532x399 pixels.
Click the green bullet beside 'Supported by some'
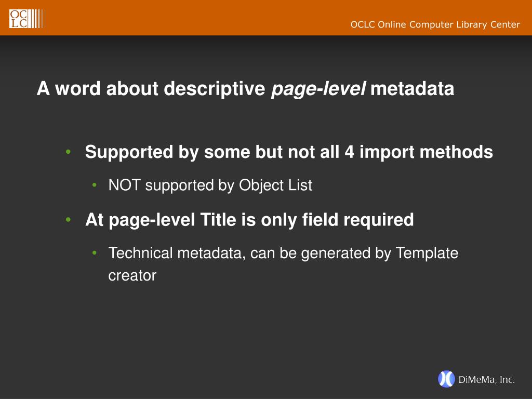pos(68,152)
